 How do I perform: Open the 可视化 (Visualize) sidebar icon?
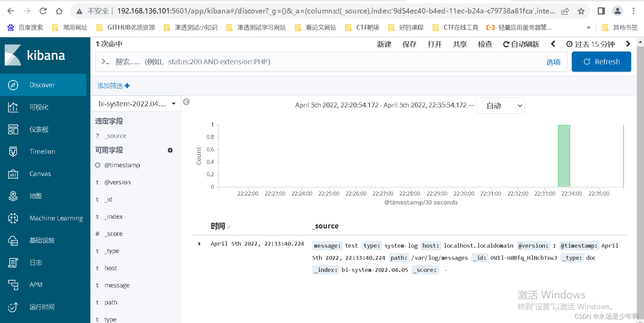click(13, 107)
